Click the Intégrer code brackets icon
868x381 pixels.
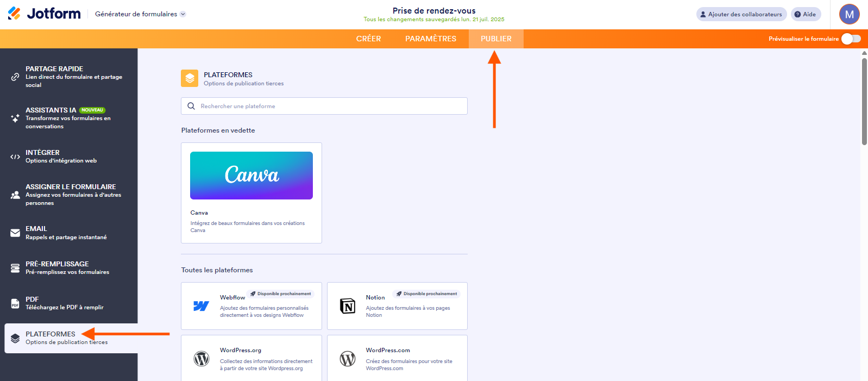point(15,157)
